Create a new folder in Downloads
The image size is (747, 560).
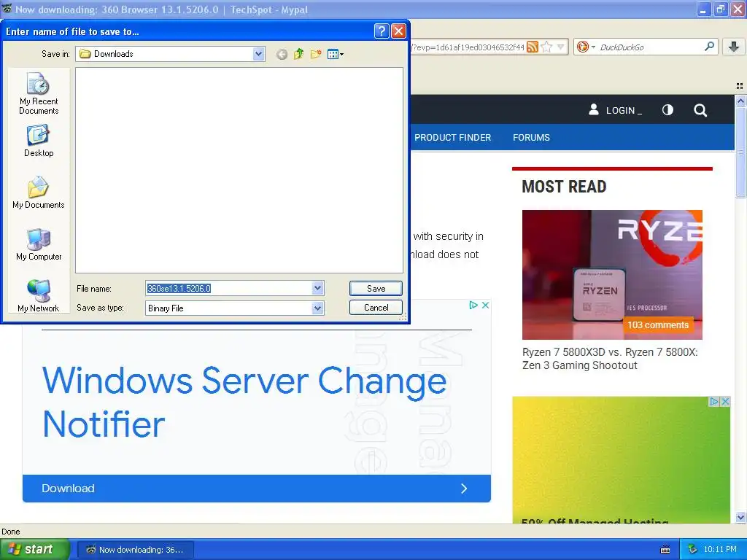point(316,54)
